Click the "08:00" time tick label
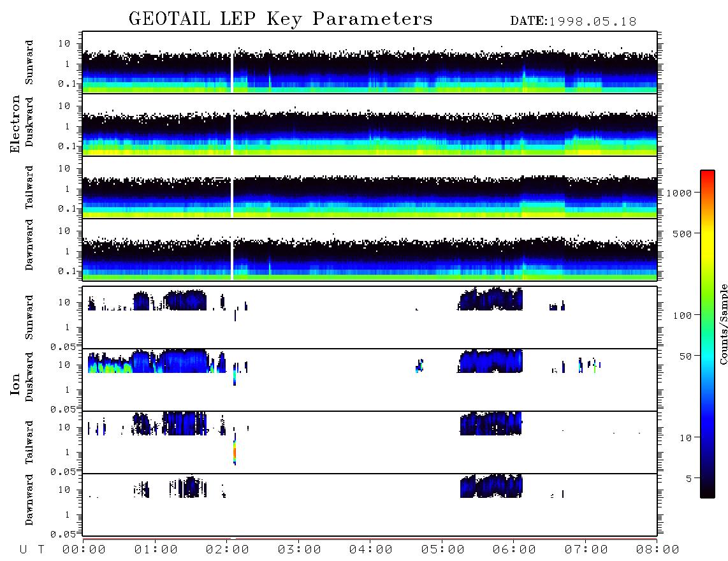 click(658, 550)
